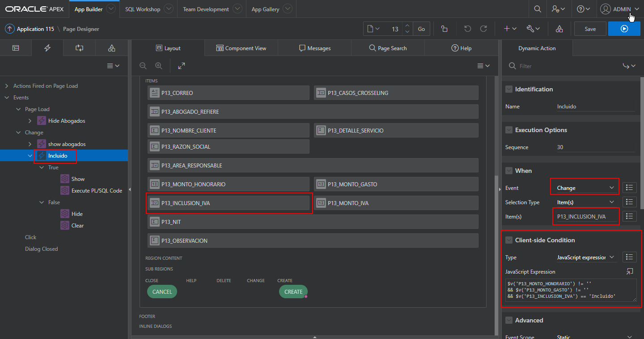Select the Clear action under False
Image resolution: width=644 pixels, height=339 pixels.
(77, 226)
